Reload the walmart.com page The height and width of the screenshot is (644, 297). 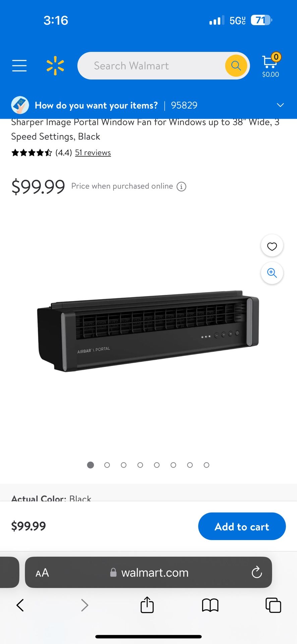[x=257, y=572]
